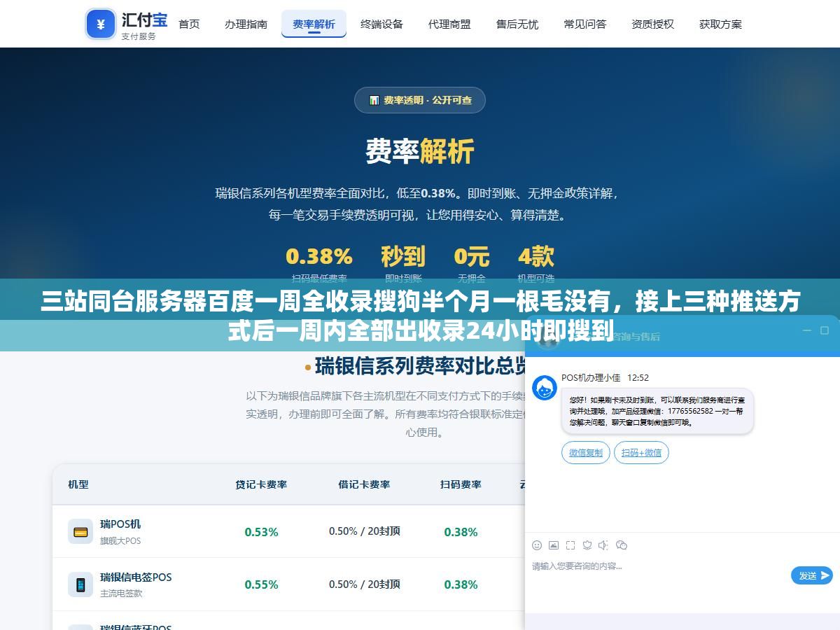Image resolution: width=840 pixels, height=630 pixels.
Task: Go to 常见问答 page
Action: [x=585, y=24]
